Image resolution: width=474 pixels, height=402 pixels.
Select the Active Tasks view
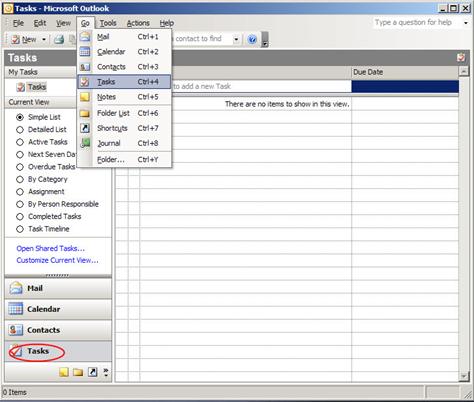pos(20,142)
